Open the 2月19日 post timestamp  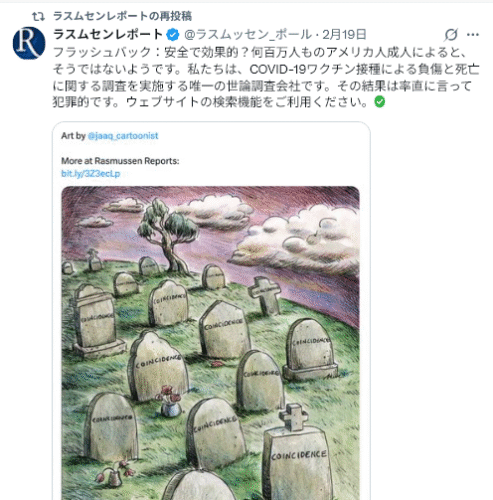344,34
